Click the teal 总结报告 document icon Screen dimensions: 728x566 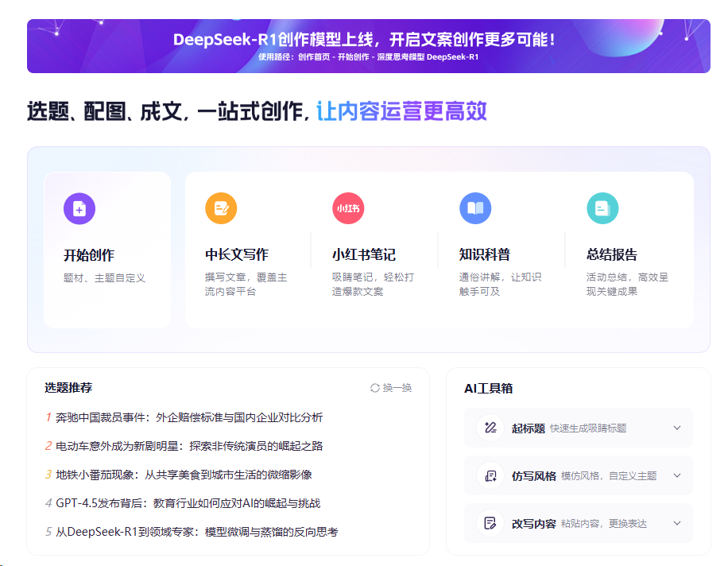[602, 208]
